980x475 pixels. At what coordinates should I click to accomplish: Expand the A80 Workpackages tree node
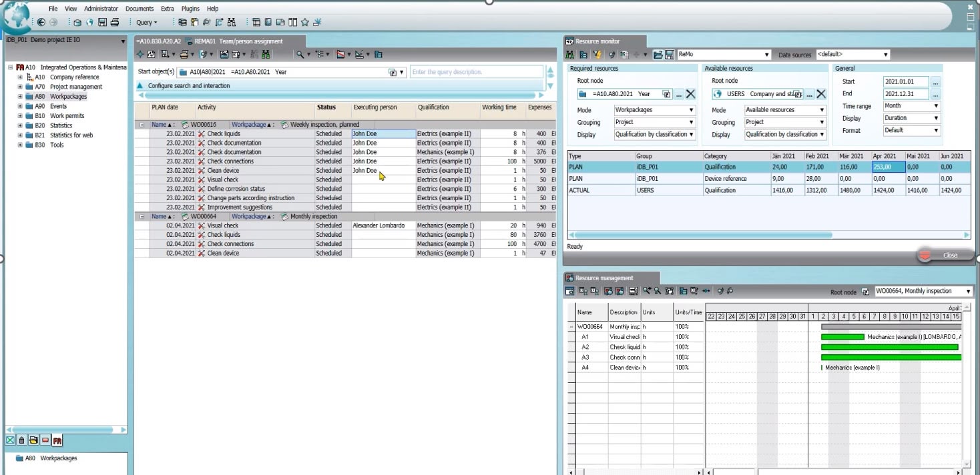click(x=20, y=97)
